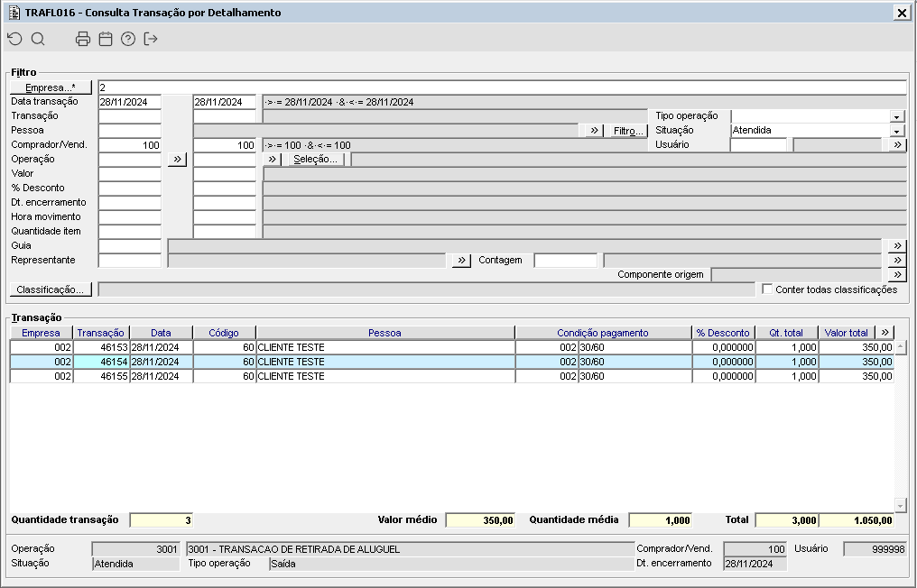This screenshot has height=588, width=917.
Task: Click the exit door toolbar icon
Action: (x=151, y=39)
